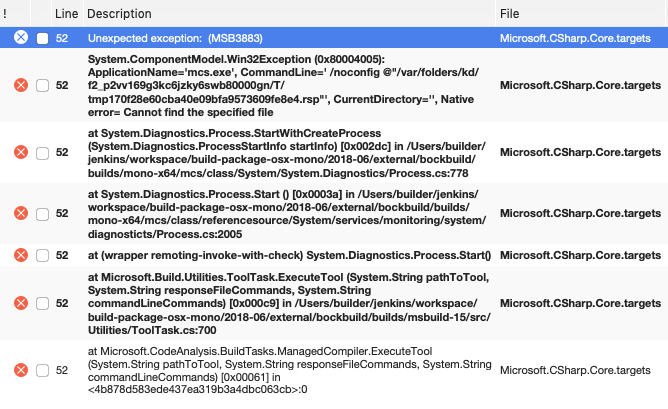Screen dimensions: 668x409
Task: Click error icon on ManagedCompiler.ExecuteTool row
Action: pos(21,370)
